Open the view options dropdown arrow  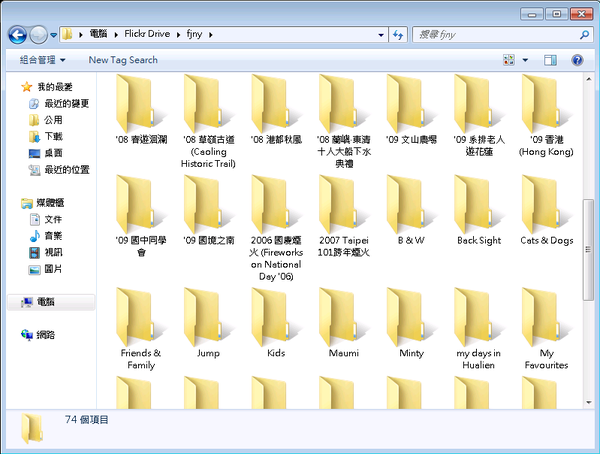525,60
